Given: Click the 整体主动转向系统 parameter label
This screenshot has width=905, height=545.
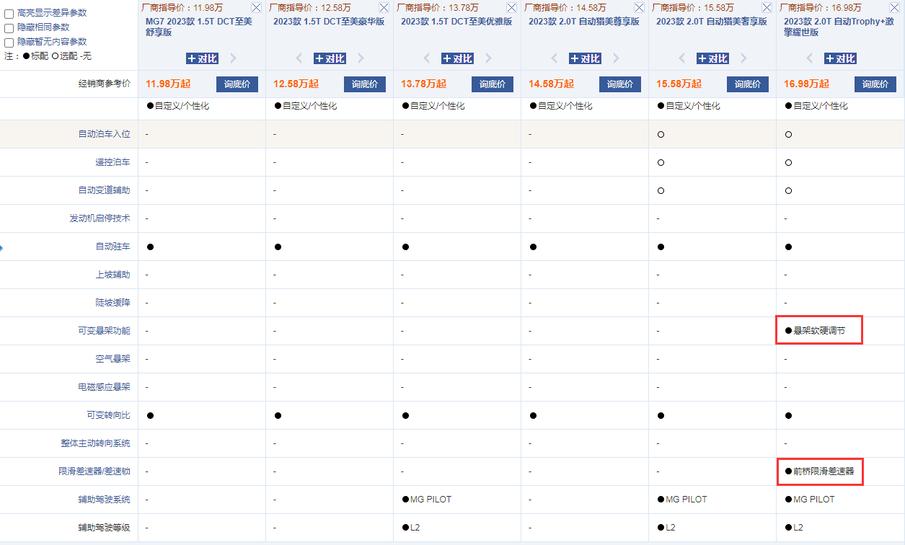Looking at the screenshot, I should tap(96, 443).
